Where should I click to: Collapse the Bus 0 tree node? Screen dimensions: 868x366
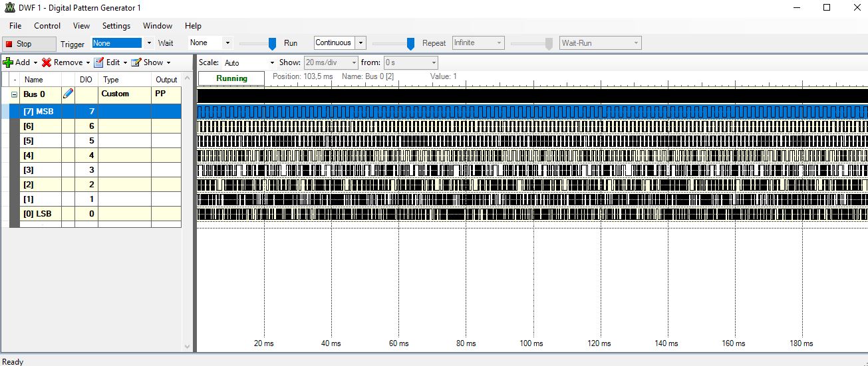click(x=14, y=94)
